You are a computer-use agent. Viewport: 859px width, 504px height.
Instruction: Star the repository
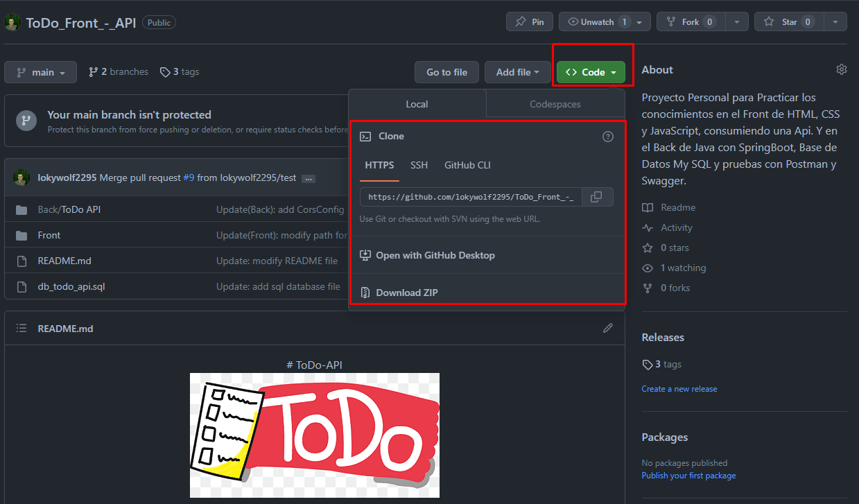789,21
